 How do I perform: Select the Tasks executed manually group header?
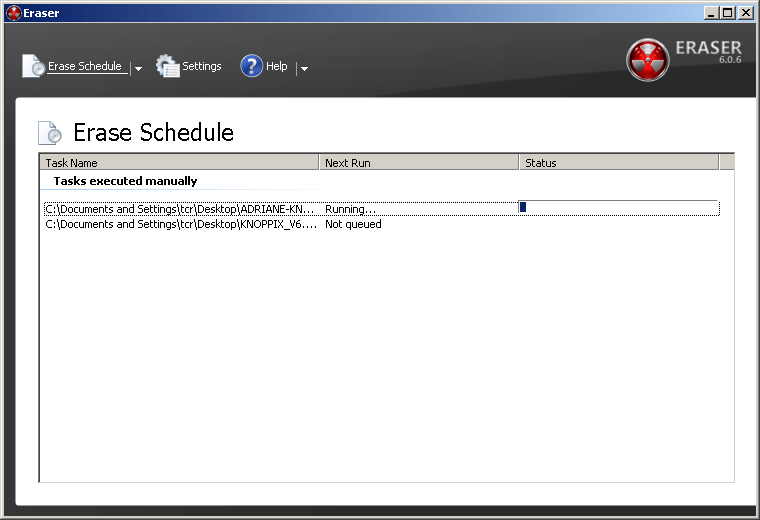125,181
